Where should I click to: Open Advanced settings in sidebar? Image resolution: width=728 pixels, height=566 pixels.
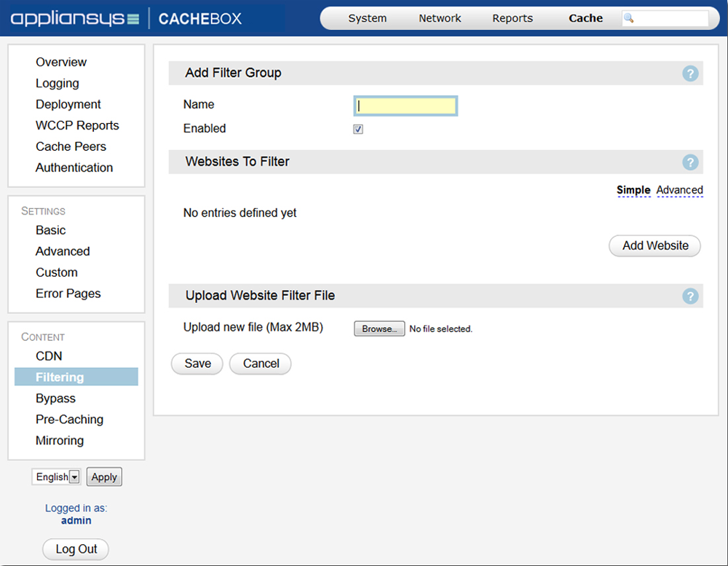pos(63,251)
